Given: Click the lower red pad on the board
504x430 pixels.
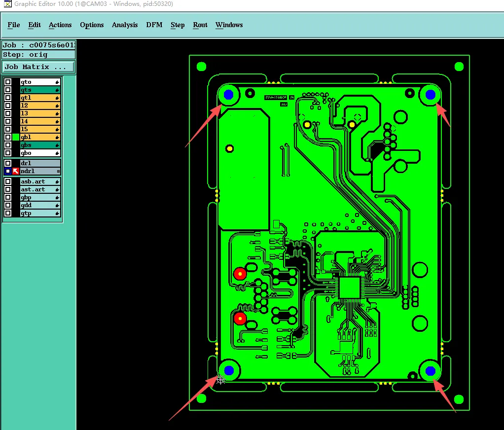Looking at the screenshot, I should click(x=240, y=319).
